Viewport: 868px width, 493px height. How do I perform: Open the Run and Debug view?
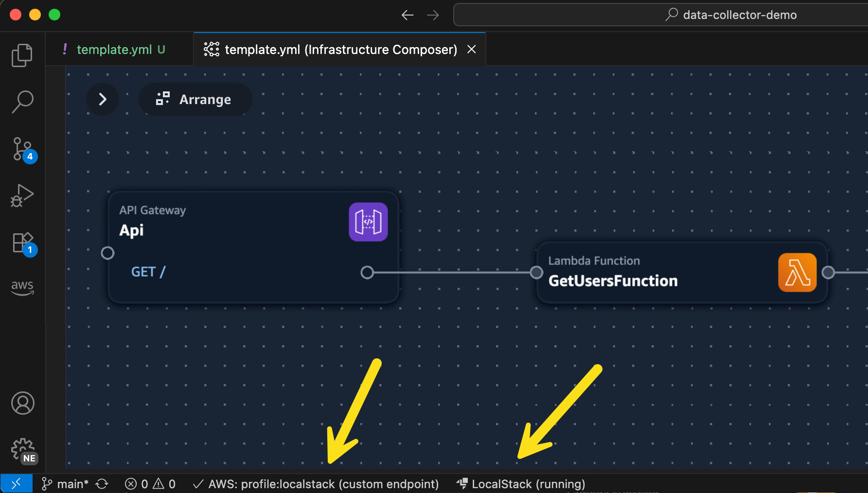(22, 195)
